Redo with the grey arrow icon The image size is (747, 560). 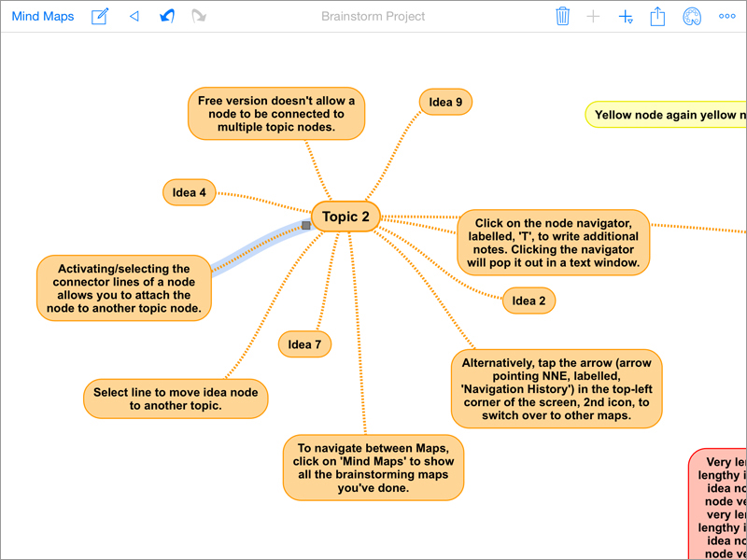[x=199, y=16]
